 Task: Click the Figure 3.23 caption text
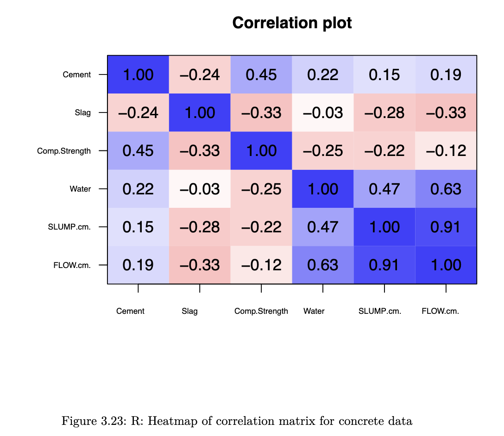pos(237,421)
